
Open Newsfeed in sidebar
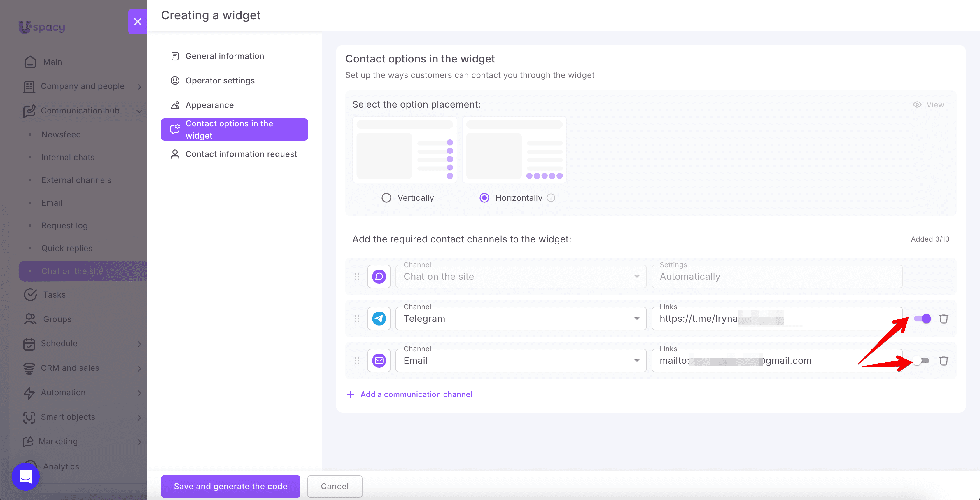[x=61, y=135]
